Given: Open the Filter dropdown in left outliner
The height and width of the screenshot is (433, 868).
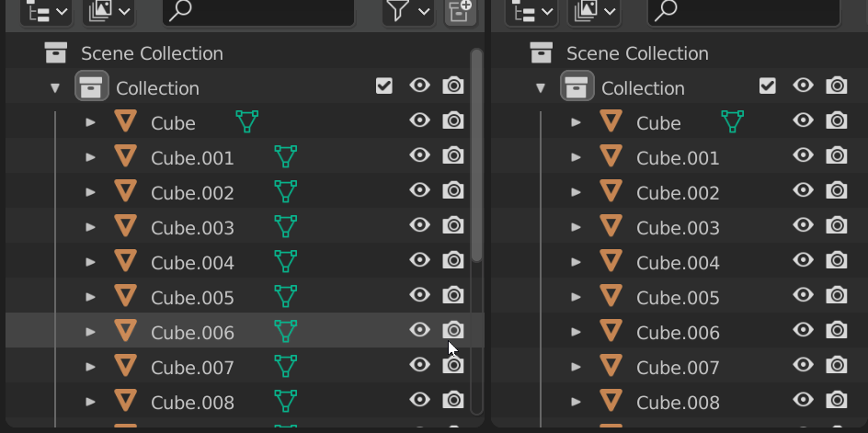Looking at the screenshot, I should point(407,11).
